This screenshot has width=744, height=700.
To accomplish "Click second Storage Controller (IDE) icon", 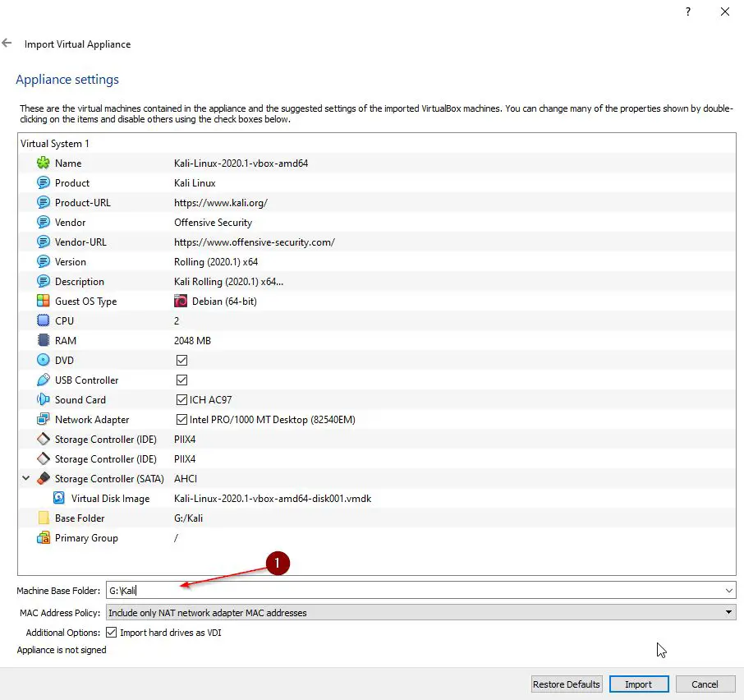I will [x=44, y=459].
